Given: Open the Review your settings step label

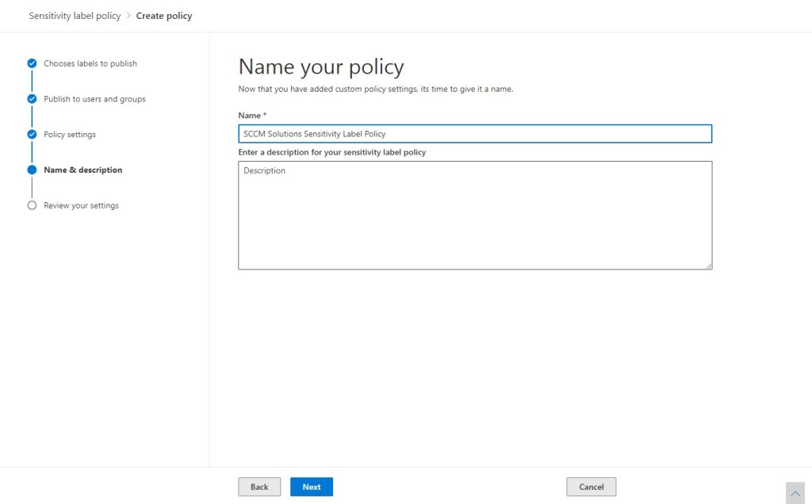Looking at the screenshot, I should (x=81, y=205).
